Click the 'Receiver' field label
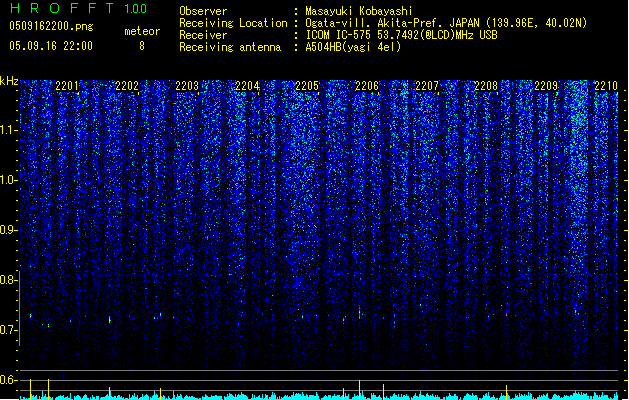The image size is (629, 400). (x=203, y=35)
